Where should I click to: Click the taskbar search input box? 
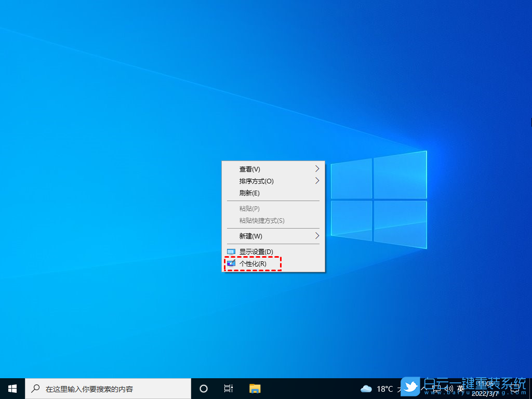coord(109,388)
